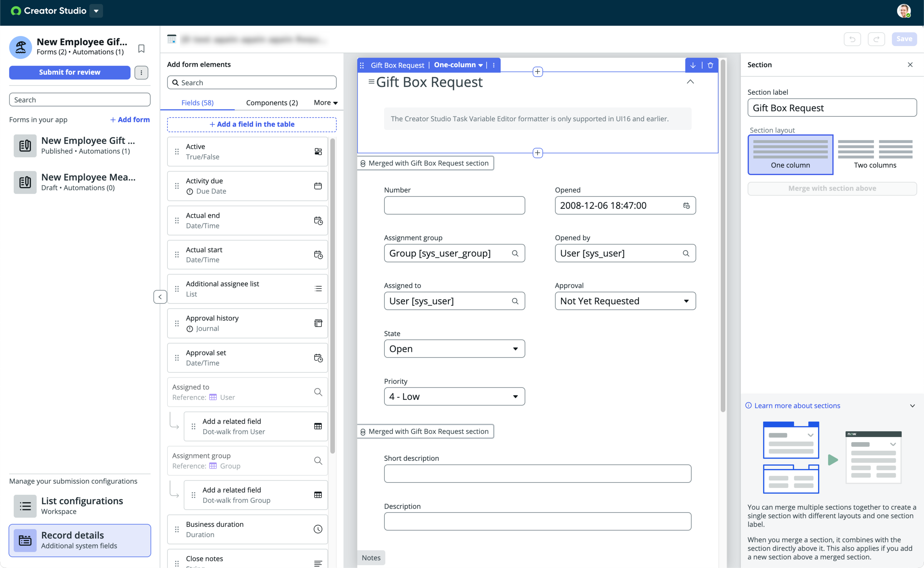Click the undo icon in the header
This screenshot has height=568, width=924.
pos(852,39)
